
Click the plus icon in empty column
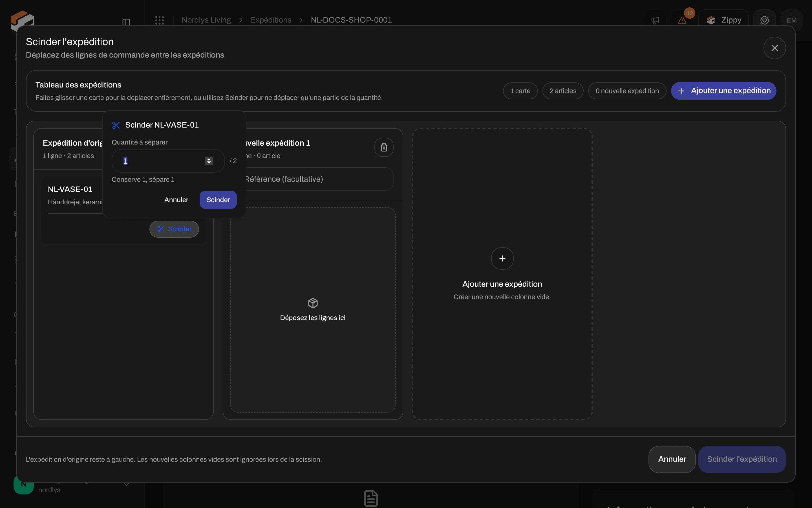pyautogui.click(x=502, y=258)
